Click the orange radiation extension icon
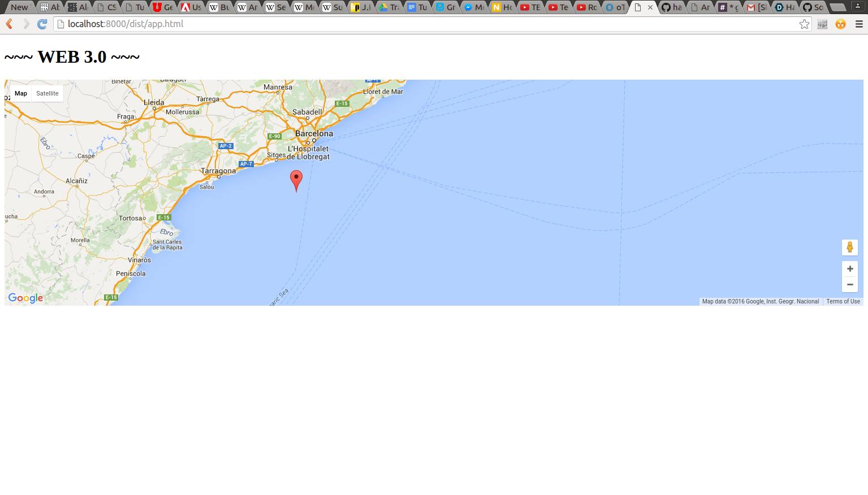This screenshot has width=868, height=495. [x=841, y=24]
